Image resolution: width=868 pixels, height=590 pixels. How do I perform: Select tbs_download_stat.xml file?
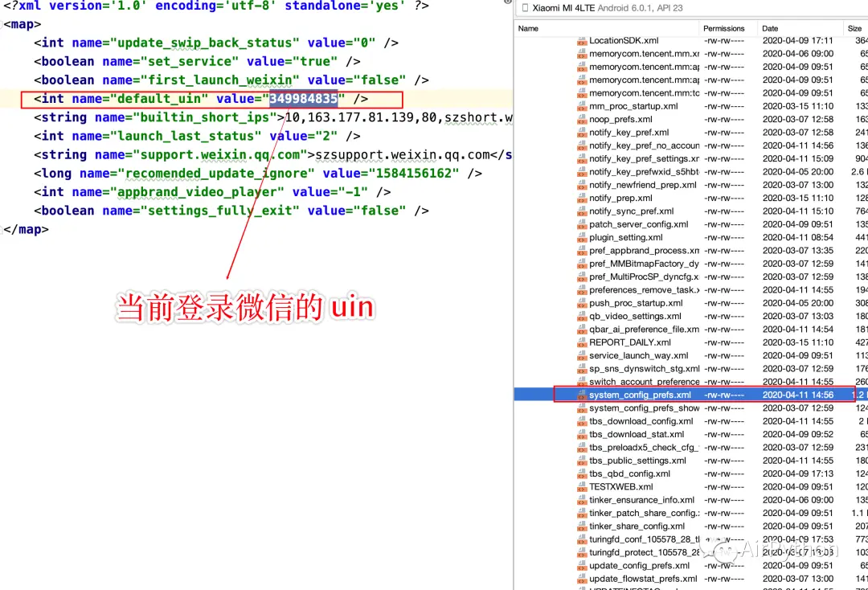point(637,435)
